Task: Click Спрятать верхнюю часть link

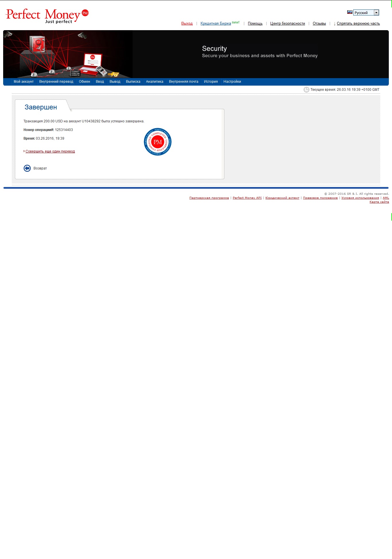Action: click(358, 24)
